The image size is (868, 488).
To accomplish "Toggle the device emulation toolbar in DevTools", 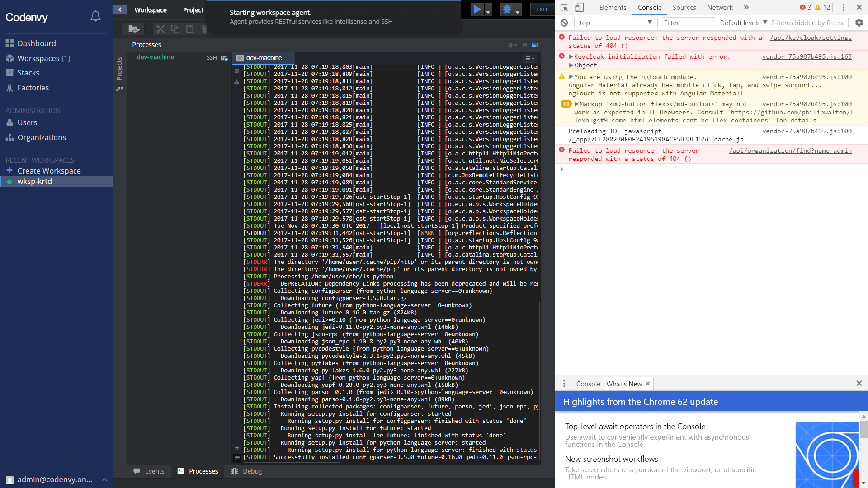I will [x=580, y=7].
